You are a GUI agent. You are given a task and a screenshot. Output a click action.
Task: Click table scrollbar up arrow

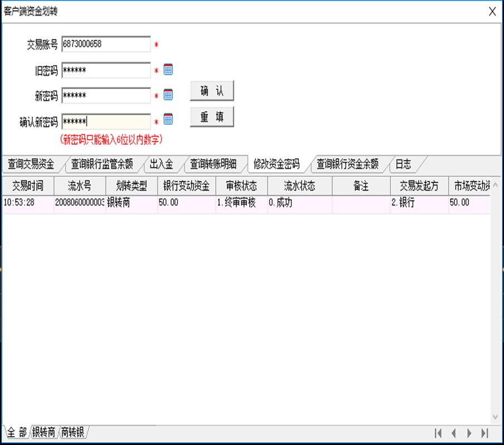495,184
